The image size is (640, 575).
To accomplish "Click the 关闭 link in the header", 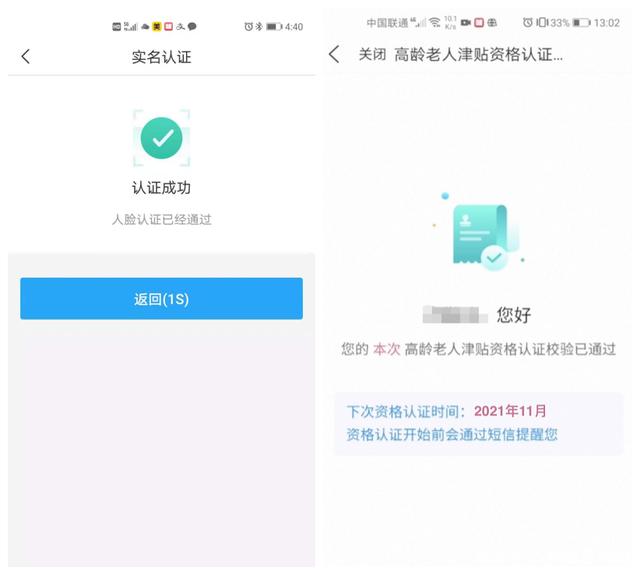I will (x=372, y=54).
